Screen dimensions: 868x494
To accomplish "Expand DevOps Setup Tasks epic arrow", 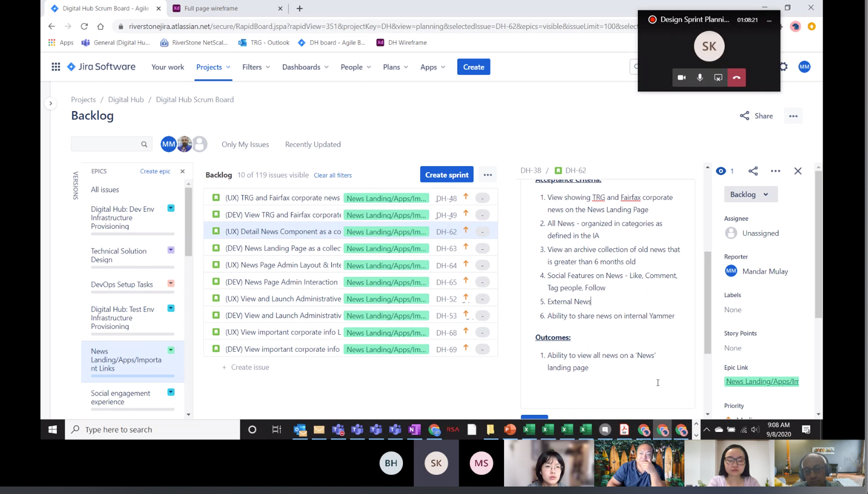I will (171, 283).
